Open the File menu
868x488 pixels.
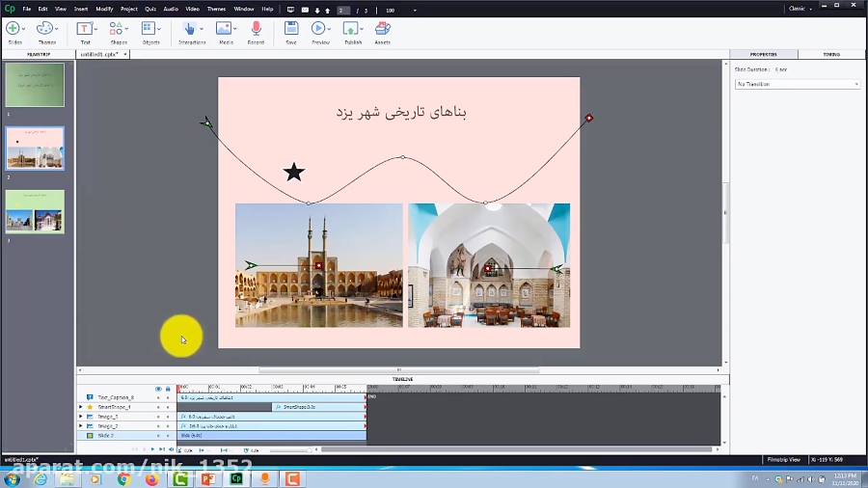[27, 10]
